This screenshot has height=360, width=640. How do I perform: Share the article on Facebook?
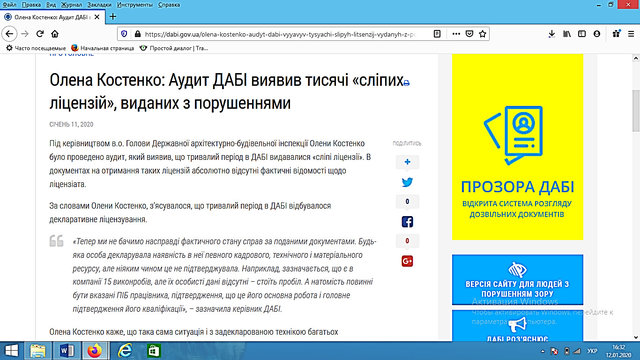click(407, 222)
